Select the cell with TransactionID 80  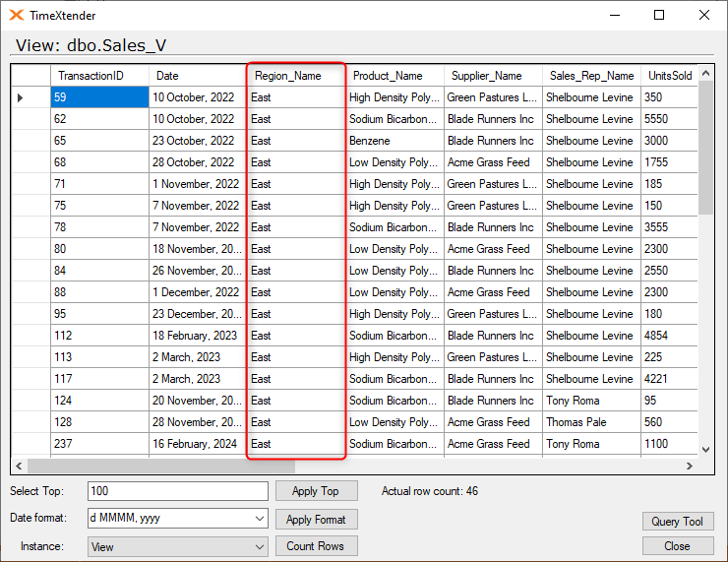point(99,249)
